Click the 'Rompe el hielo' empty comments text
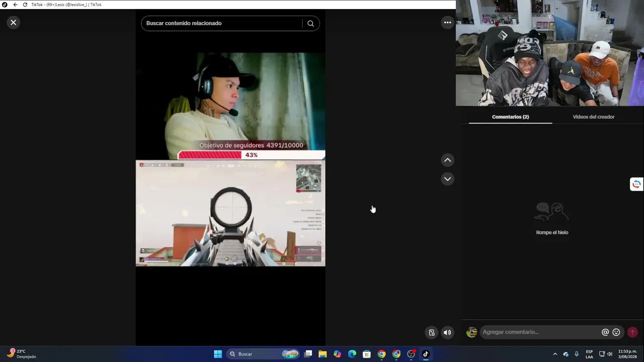 point(552,232)
